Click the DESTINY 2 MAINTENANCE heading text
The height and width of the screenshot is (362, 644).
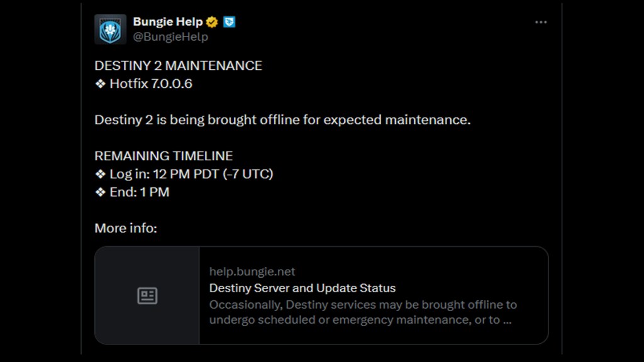[x=178, y=65]
